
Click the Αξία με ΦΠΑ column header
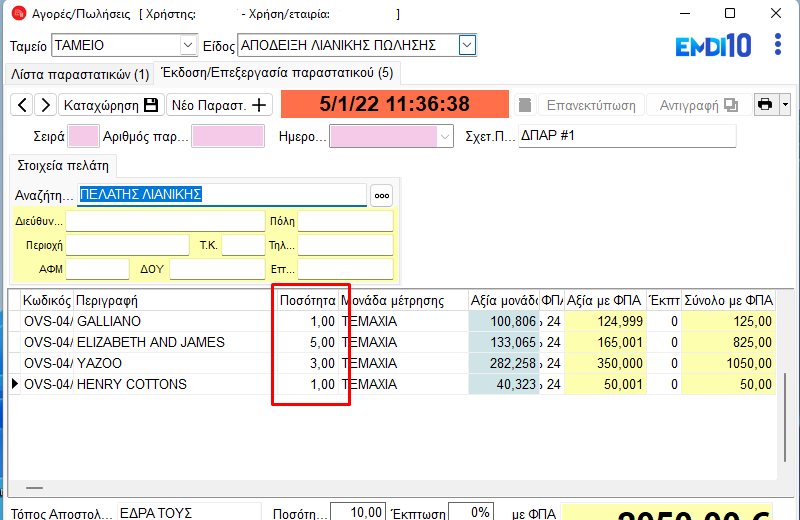coord(604,301)
